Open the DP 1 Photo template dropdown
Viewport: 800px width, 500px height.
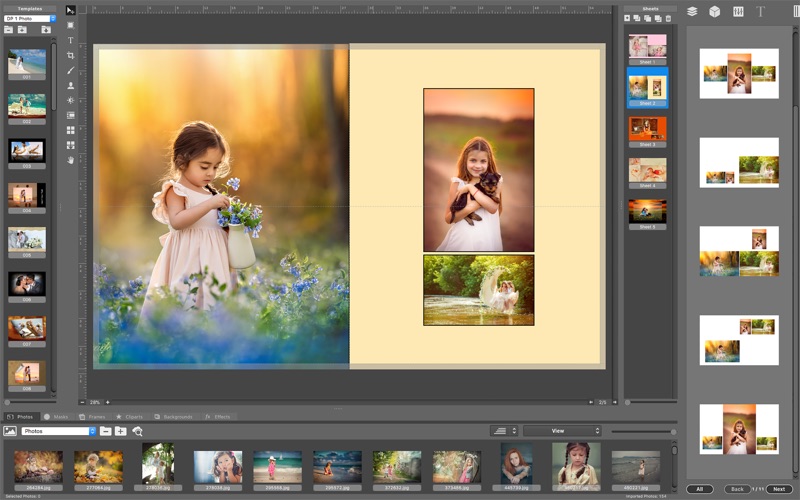30,18
